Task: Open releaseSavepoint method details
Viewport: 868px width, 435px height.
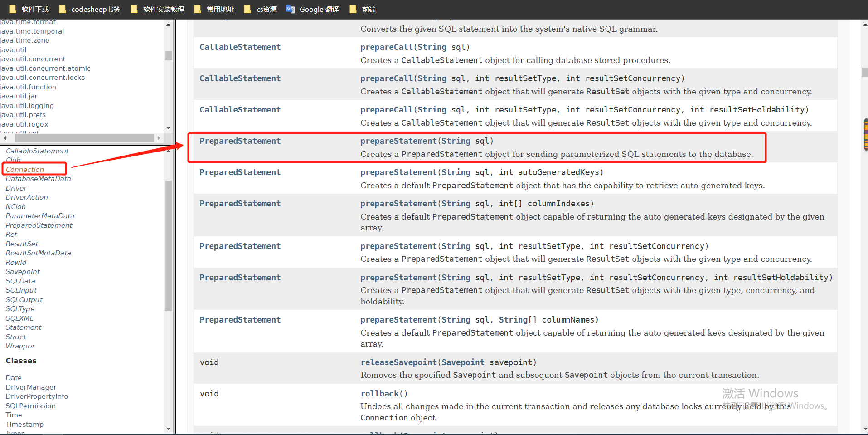Action: (x=398, y=362)
